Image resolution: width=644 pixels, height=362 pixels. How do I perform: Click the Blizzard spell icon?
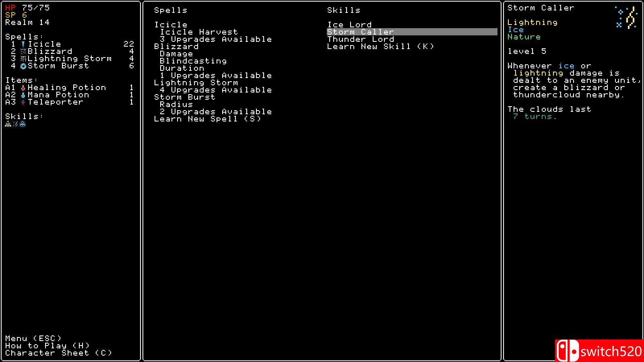pyautogui.click(x=23, y=51)
